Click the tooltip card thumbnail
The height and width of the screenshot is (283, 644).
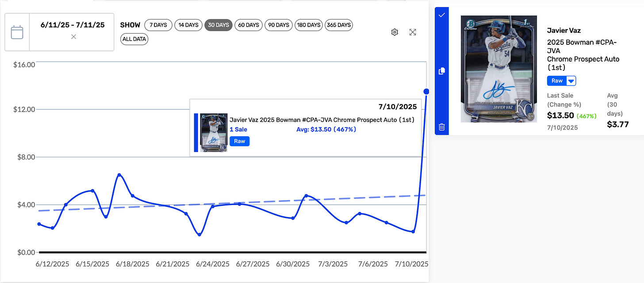click(x=214, y=132)
